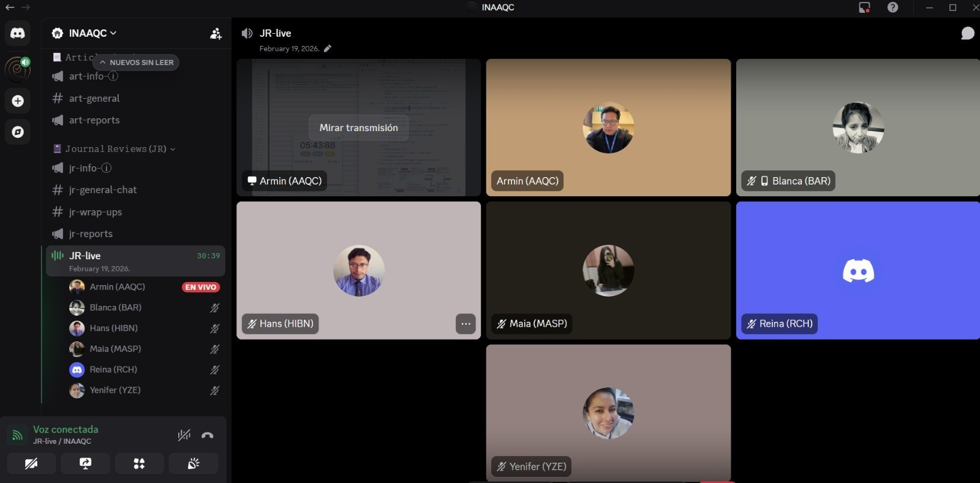
Task: Toggle noise suppression next to Voz conectada
Action: [x=184, y=435]
